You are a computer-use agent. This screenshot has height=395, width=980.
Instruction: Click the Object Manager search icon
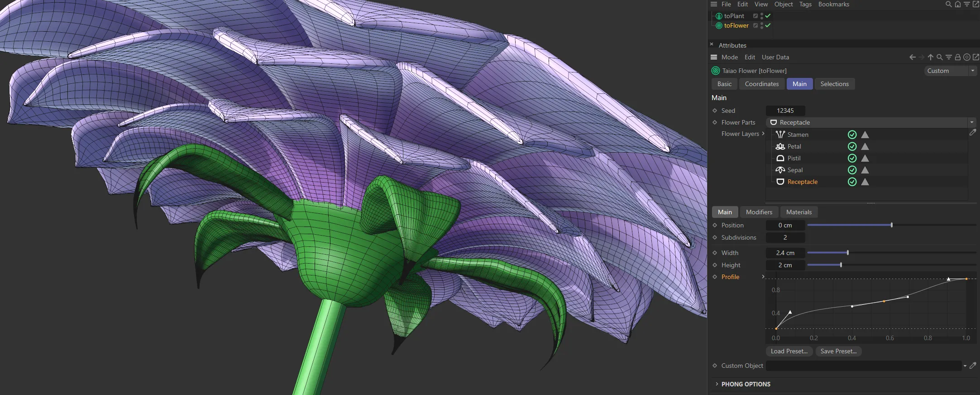click(x=949, y=4)
